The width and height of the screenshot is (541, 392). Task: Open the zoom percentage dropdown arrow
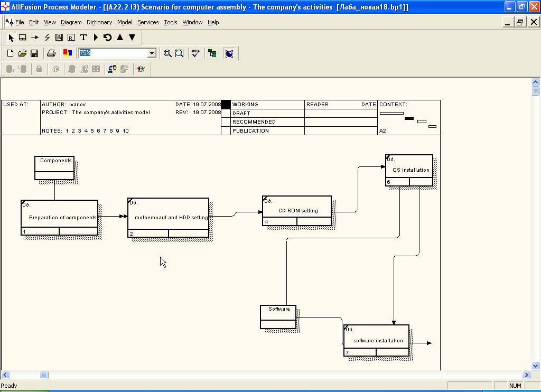coord(152,53)
